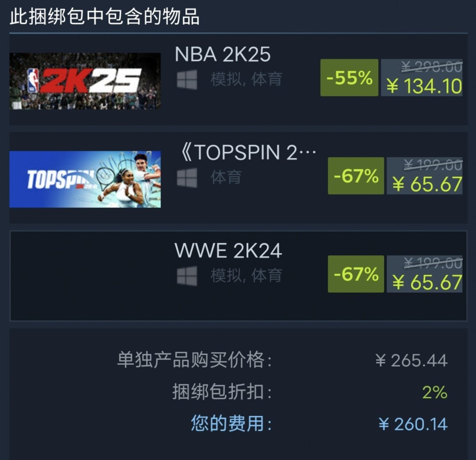Click the 体育 tag under TopSpin
This screenshot has height=460, width=476.
tap(226, 177)
